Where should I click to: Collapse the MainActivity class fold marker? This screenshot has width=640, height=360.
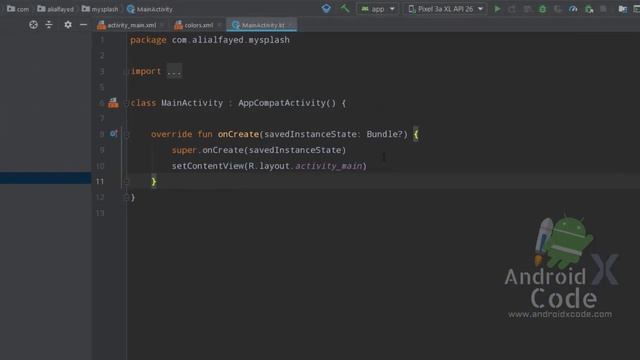tap(126, 103)
